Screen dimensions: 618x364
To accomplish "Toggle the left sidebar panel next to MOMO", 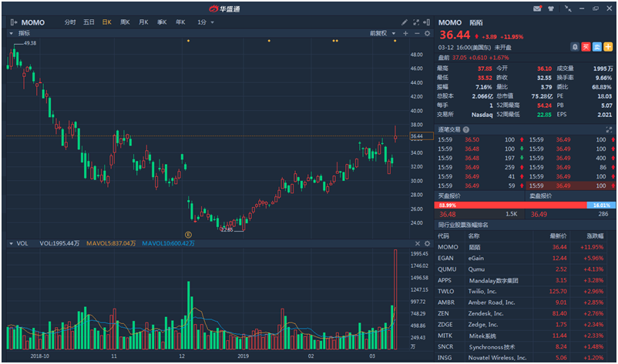I will 14,22.
